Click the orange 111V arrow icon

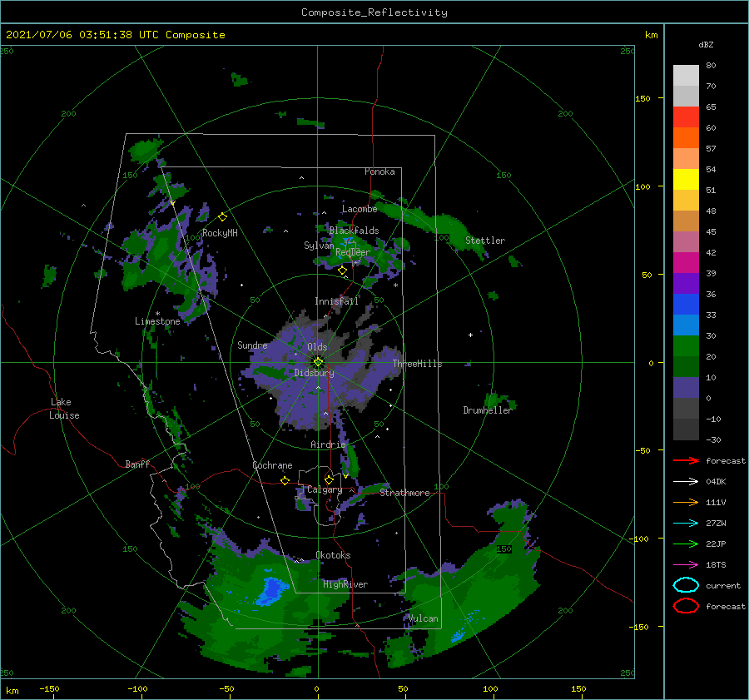pyautogui.click(x=686, y=502)
